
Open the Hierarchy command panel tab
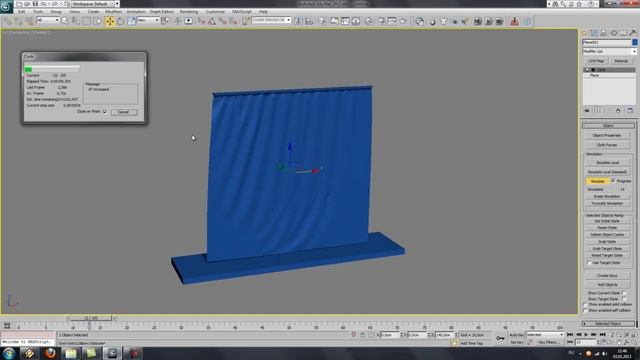pyautogui.click(x=604, y=33)
